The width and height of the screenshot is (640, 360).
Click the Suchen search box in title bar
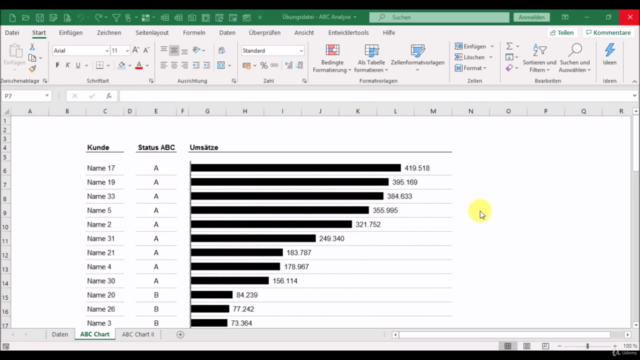coord(440,17)
